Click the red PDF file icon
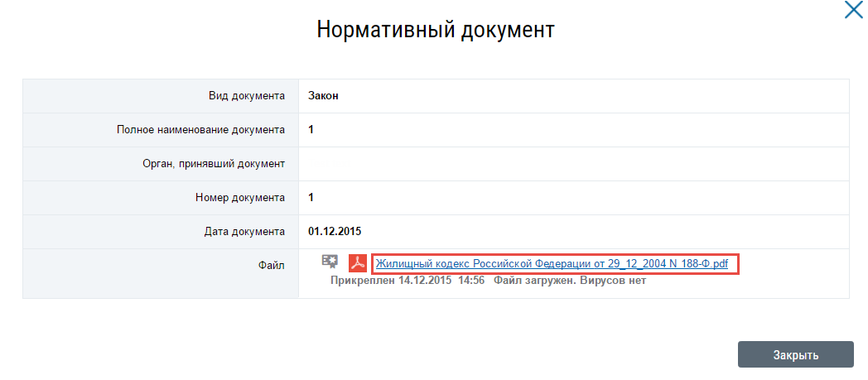This screenshot has width=868, height=380. pyautogui.click(x=358, y=263)
